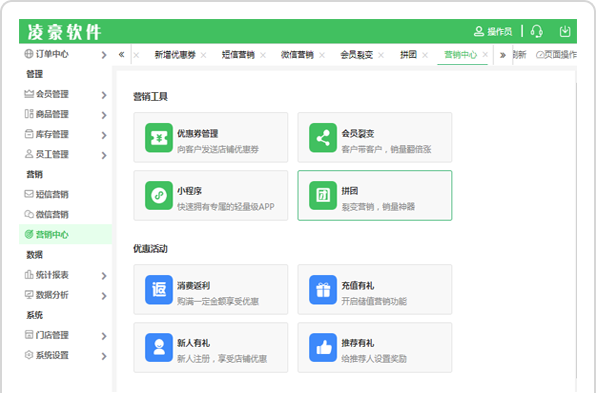The height and width of the screenshot is (393, 596).
Task: Click the 凌豪软件 logo
Action: (64, 32)
